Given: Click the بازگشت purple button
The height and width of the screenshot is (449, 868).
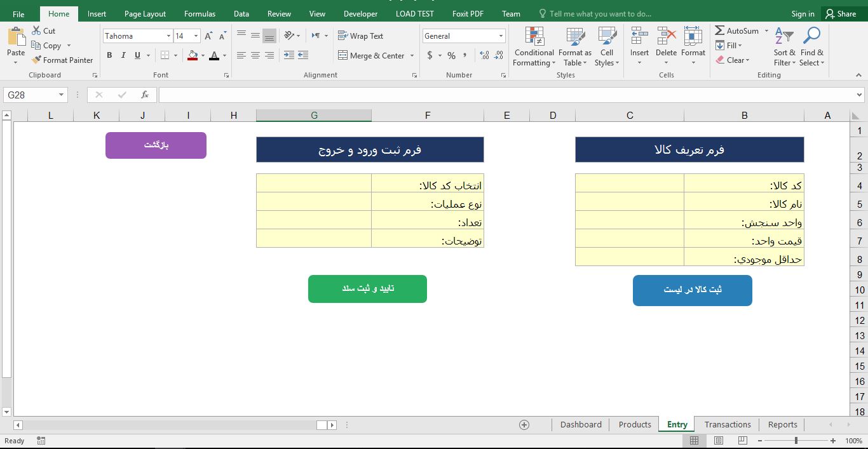Looking at the screenshot, I should point(156,145).
